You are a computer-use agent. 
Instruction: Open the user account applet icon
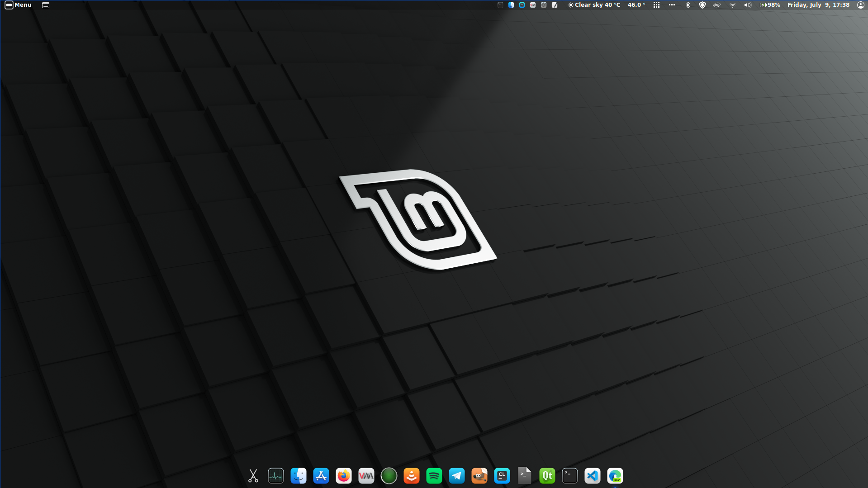(x=861, y=5)
